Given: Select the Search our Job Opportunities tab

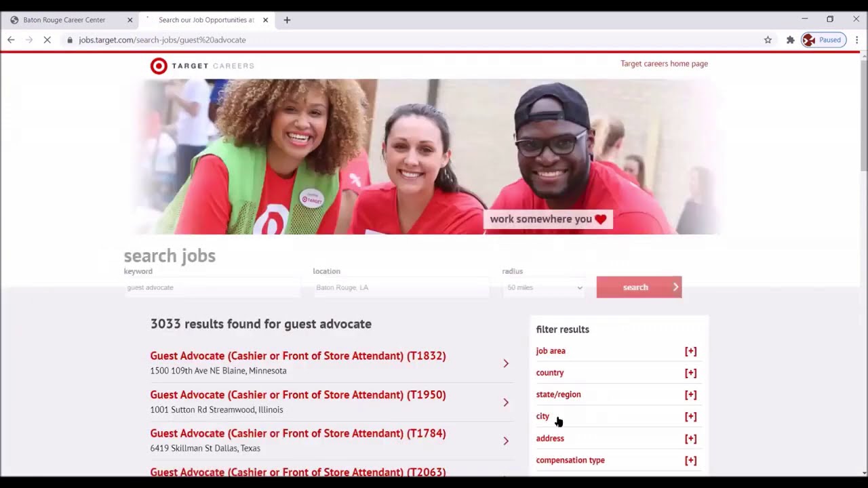Looking at the screenshot, I should (206, 20).
